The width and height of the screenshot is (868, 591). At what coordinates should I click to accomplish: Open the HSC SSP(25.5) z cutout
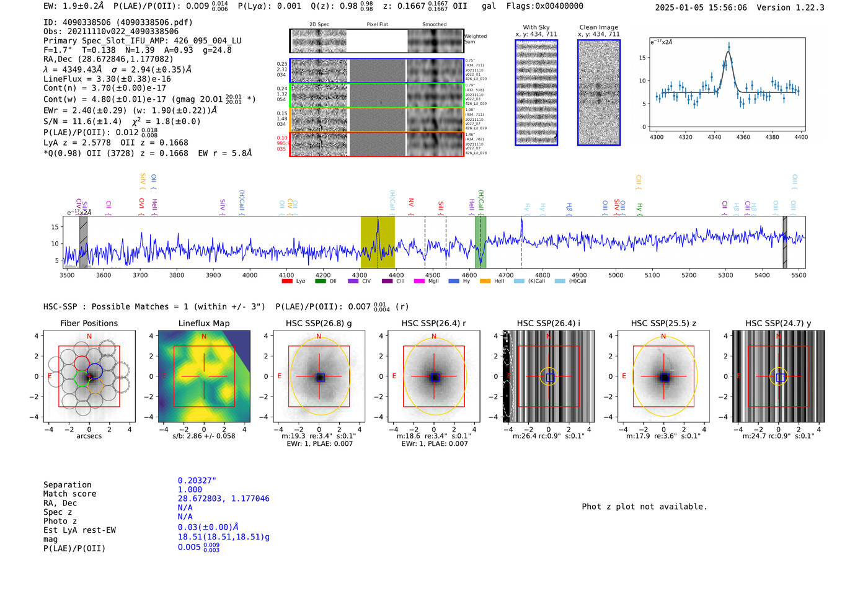tap(663, 376)
